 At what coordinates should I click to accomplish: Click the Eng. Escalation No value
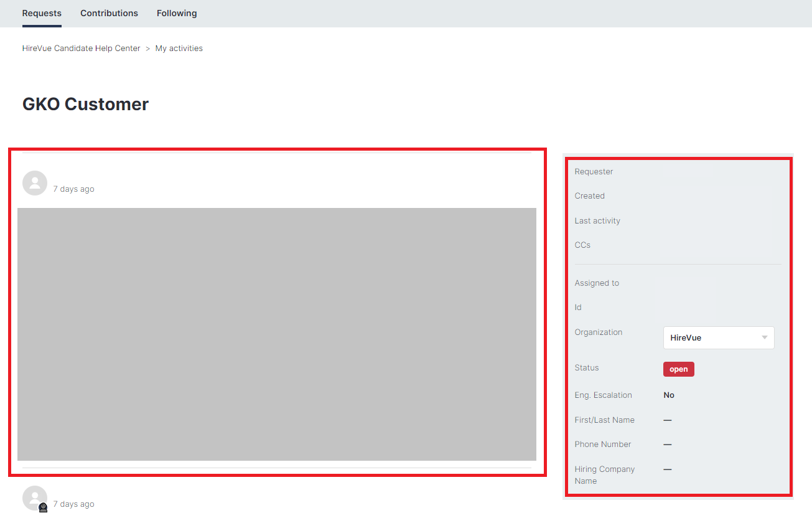(669, 395)
